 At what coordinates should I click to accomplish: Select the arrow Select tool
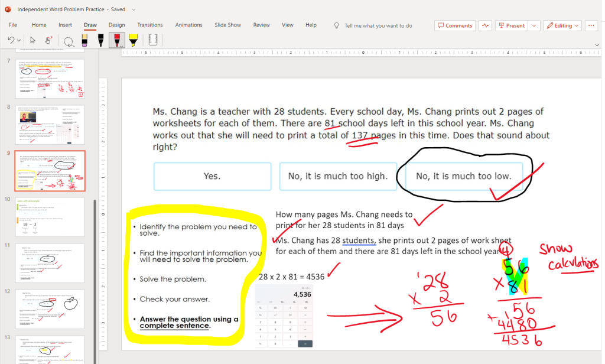[33, 41]
